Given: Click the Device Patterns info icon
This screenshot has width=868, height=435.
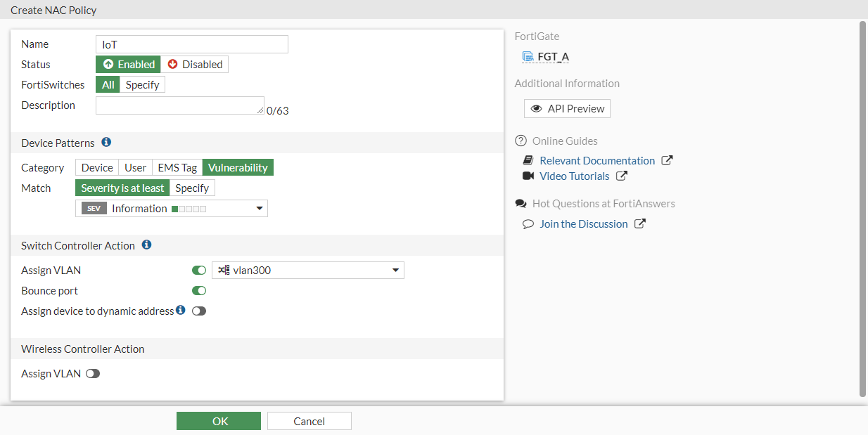Looking at the screenshot, I should point(106,142).
